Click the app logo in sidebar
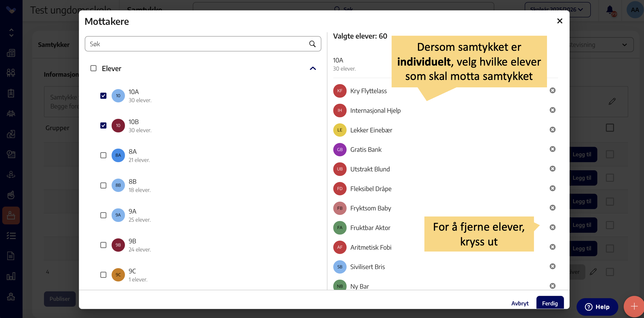Image resolution: width=644 pixels, height=318 pixels. coord(11,10)
